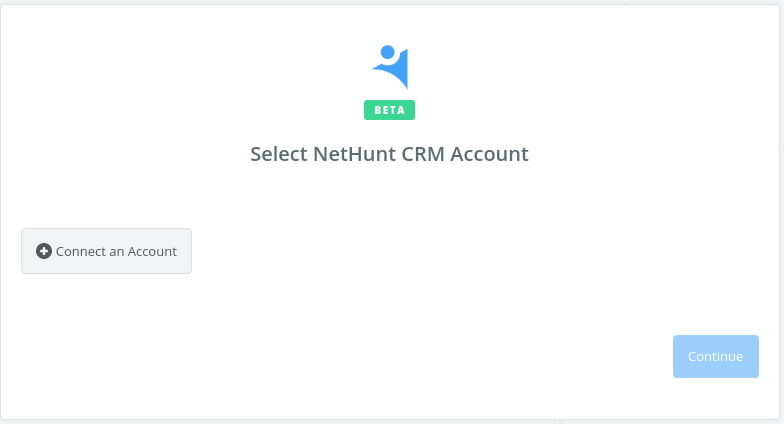
Task: Add an account via the dark plus circle
Action: [44, 251]
